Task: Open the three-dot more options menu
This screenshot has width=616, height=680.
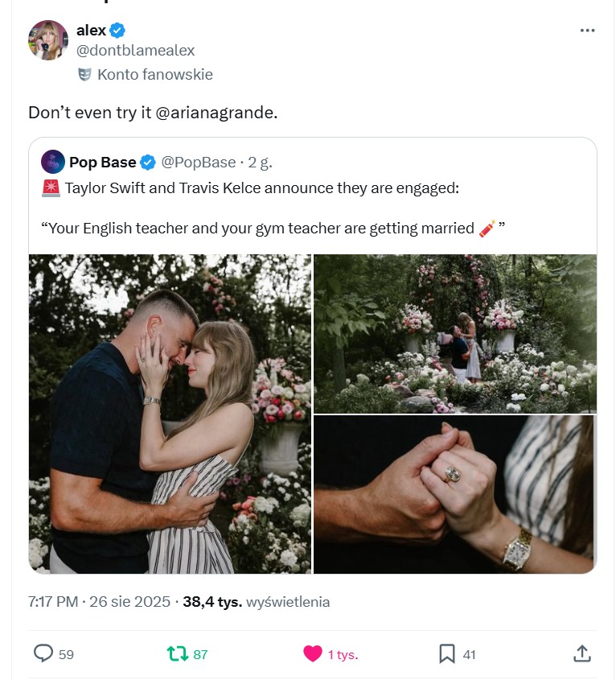Action: [587, 31]
